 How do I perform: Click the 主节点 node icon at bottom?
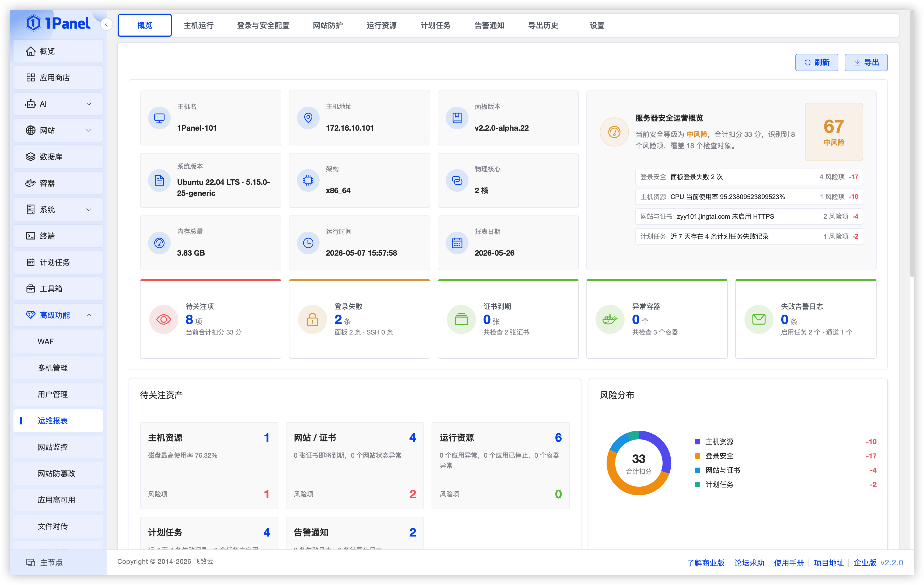pos(31,562)
